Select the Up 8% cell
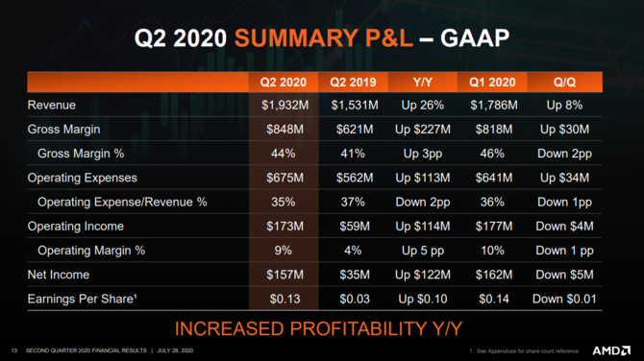Image resolution: width=644 pixels, height=361 pixels. (564, 106)
